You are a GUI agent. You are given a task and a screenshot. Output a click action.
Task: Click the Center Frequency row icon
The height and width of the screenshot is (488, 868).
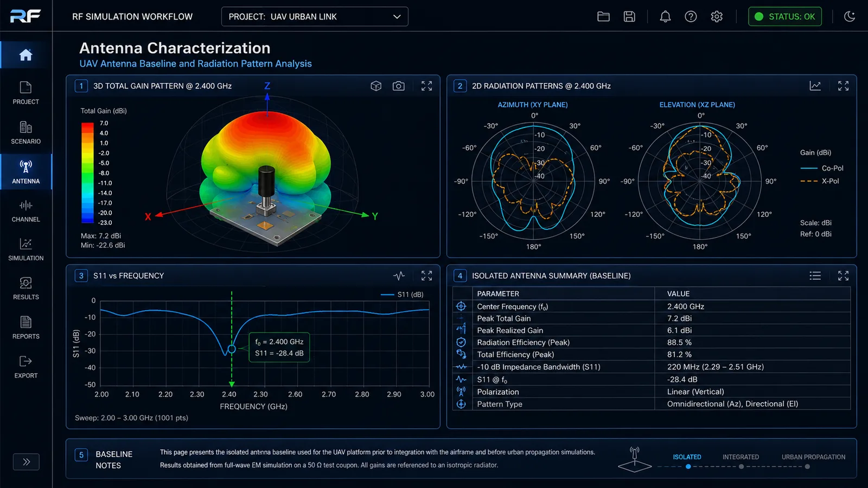pyautogui.click(x=461, y=306)
